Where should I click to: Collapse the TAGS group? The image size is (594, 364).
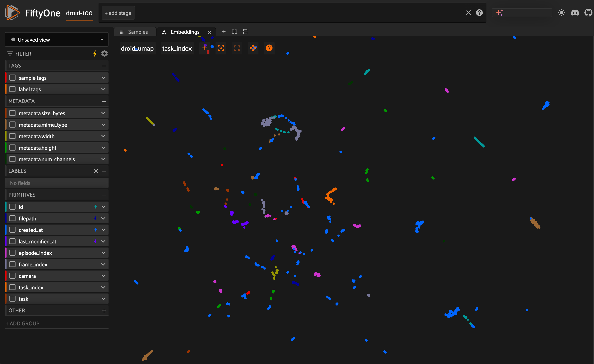[x=104, y=66]
